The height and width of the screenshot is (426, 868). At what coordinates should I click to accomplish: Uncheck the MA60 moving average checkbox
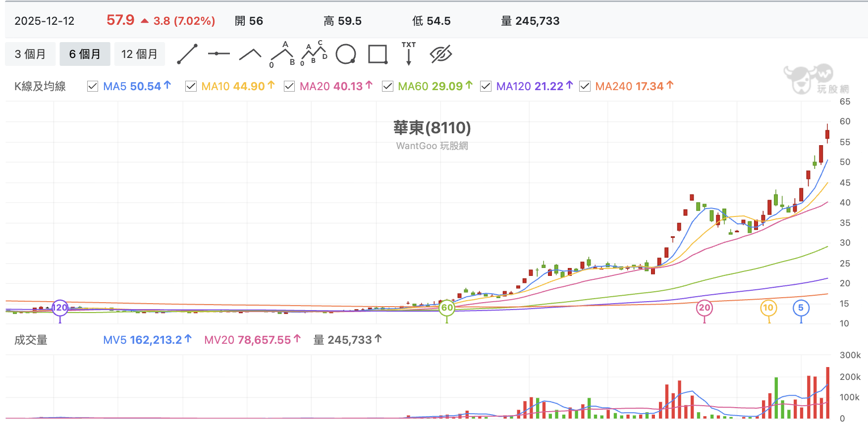[x=387, y=86]
